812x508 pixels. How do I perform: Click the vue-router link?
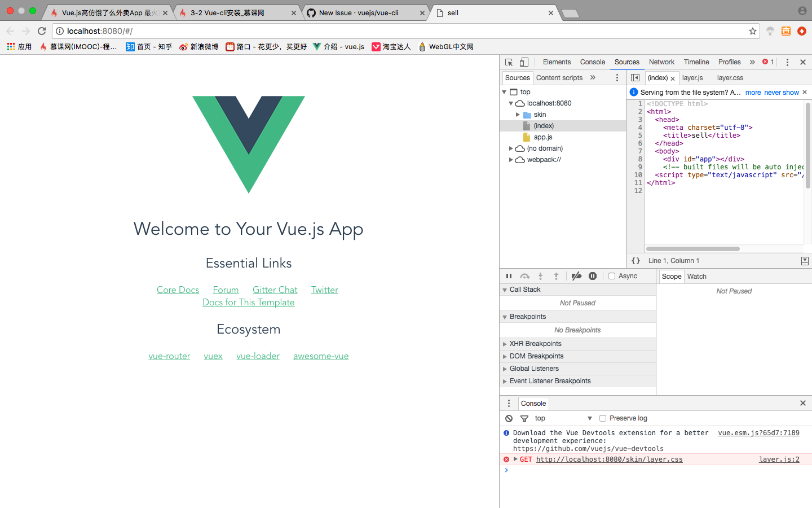click(169, 356)
